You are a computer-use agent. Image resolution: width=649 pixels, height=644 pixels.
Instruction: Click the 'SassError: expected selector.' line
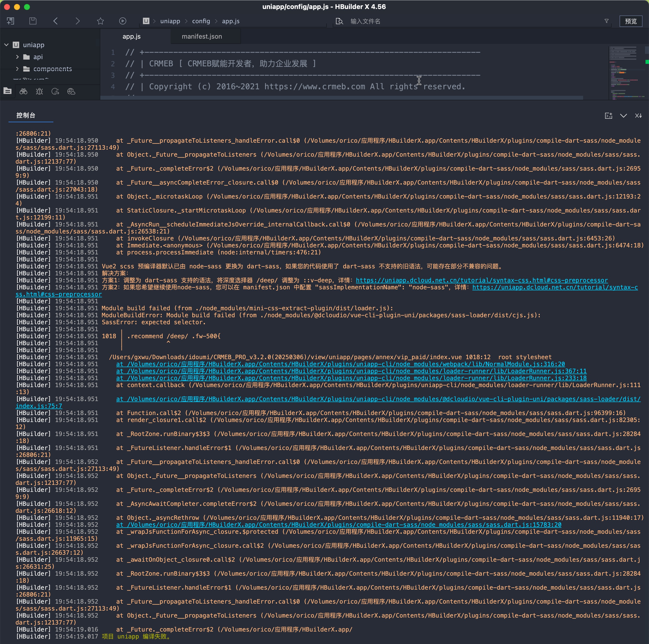click(x=153, y=322)
